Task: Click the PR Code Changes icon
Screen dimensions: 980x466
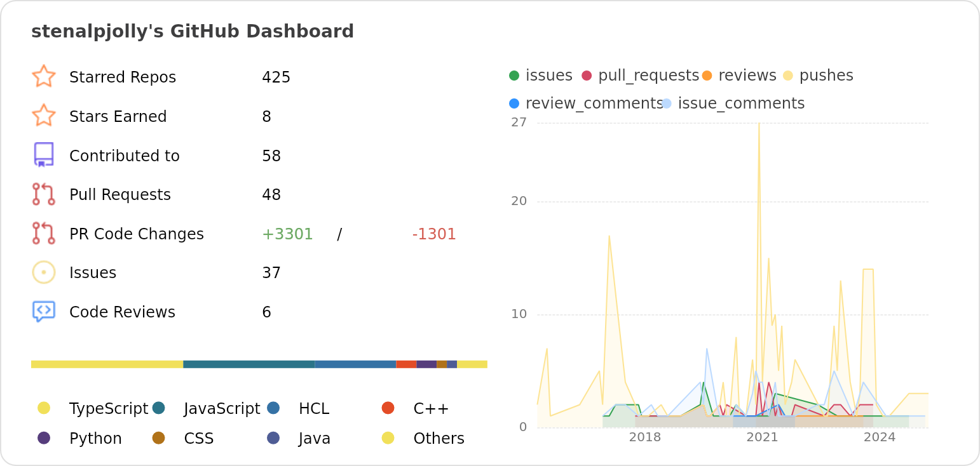Action: 44,233
